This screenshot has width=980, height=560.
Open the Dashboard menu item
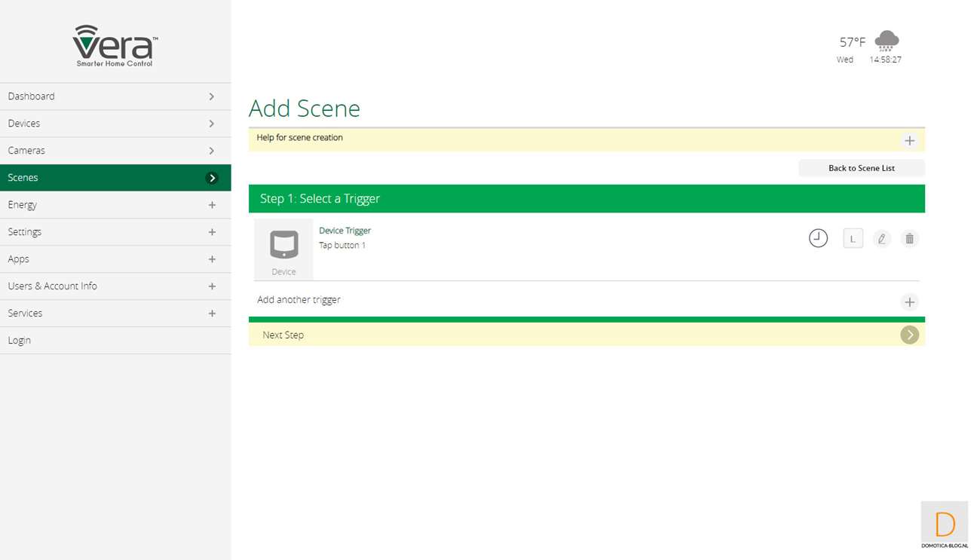pyautogui.click(x=115, y=96)
